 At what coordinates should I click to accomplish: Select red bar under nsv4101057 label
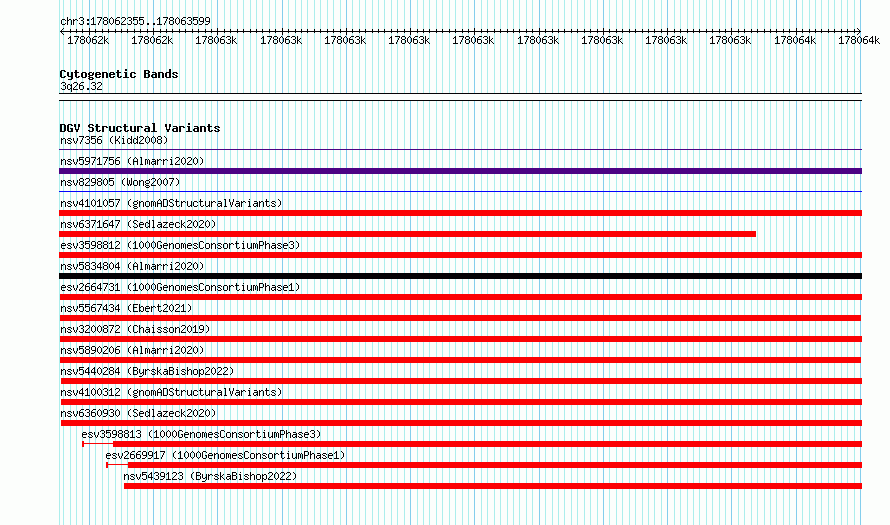pos(460,213)
